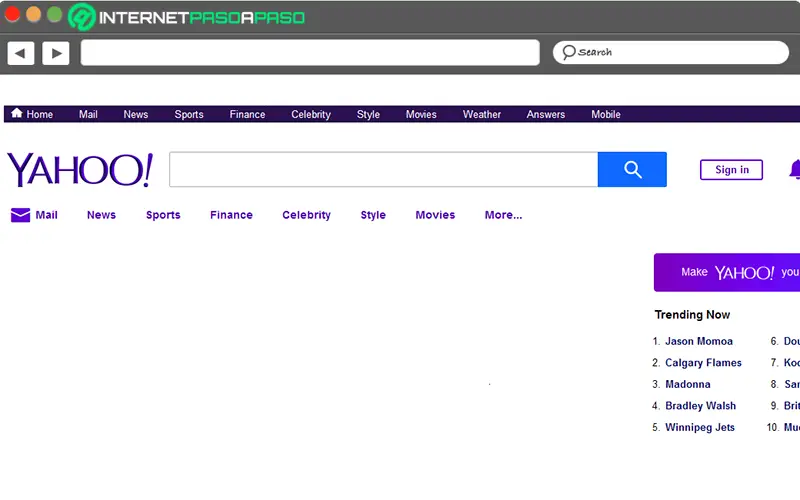Click the magnifier icon in browser search box
Viewport: 800px width, 500px height.
point(568,52)
